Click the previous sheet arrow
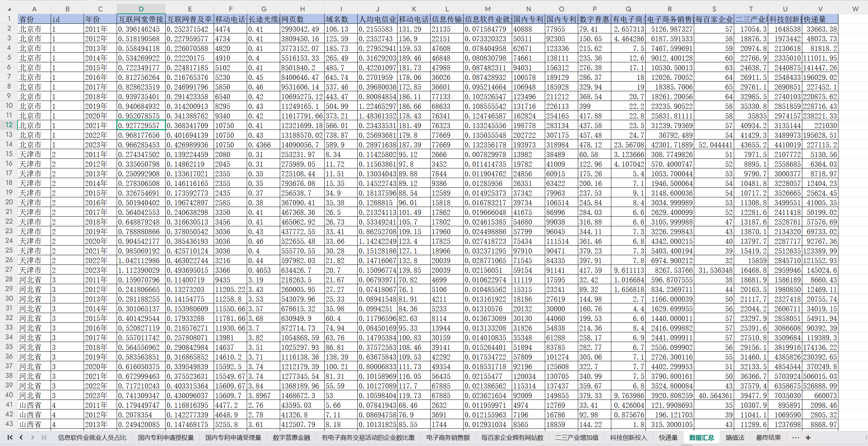This screenshot has height=446, width=868. pos(21,437)
